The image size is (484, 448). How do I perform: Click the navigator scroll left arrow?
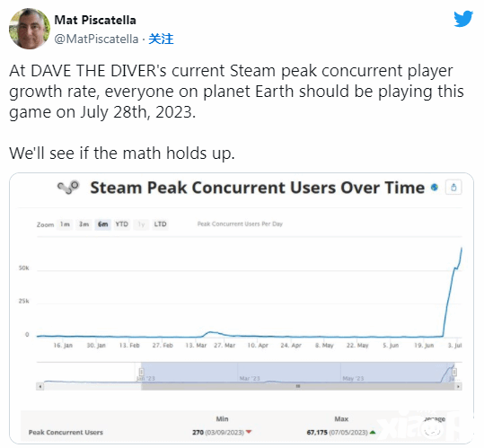click(40, 386)
